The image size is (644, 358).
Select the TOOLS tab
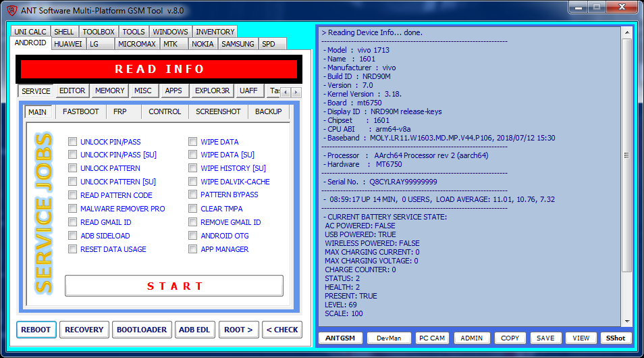(x=134, y=32)
